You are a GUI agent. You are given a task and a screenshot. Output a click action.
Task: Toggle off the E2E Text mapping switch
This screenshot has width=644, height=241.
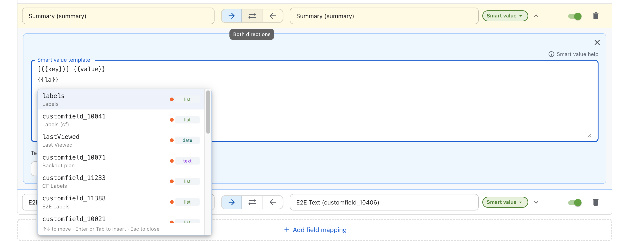coord(575,202)
